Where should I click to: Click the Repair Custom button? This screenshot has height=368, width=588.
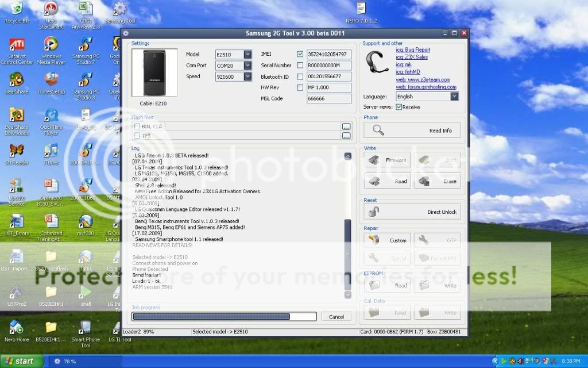(x=387, y=240)
